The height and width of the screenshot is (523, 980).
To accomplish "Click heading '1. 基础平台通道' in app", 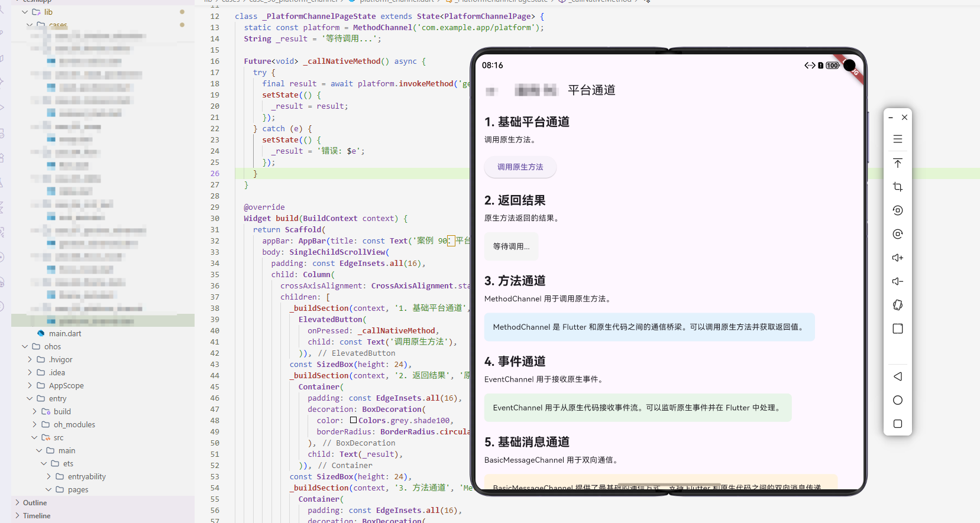I will tap(527, 122).
